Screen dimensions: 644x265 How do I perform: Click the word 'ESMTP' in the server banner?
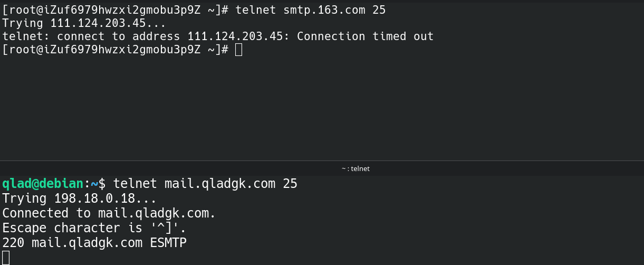pos(168,243)
